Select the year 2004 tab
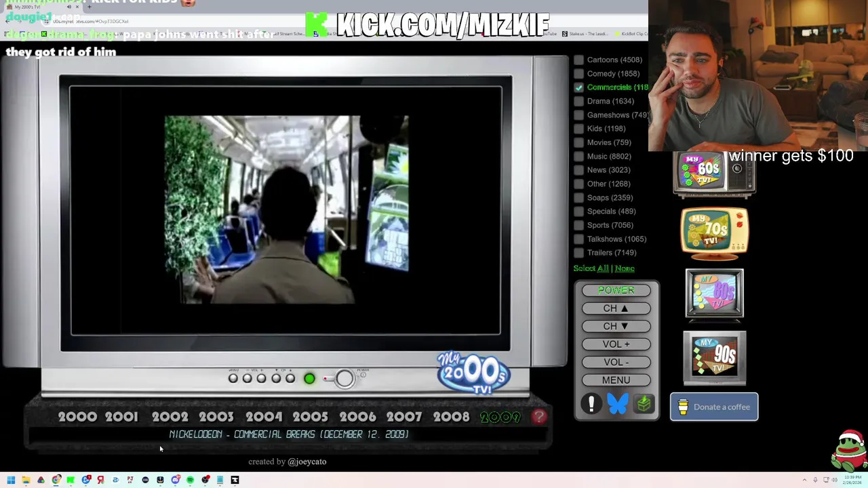Screen dimensions: 868x488 [264, 418]
